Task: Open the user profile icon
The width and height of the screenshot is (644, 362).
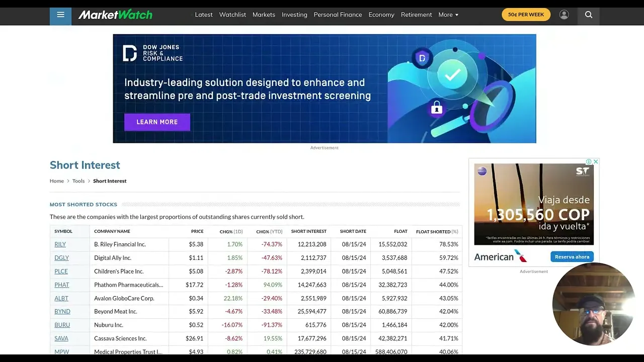Action: [x=564, y=15]
